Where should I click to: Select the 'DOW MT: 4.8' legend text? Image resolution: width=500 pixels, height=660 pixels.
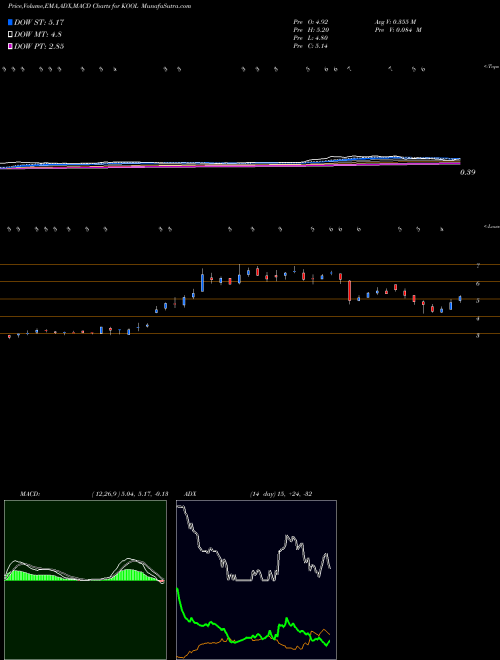click(x=38, y=35)
